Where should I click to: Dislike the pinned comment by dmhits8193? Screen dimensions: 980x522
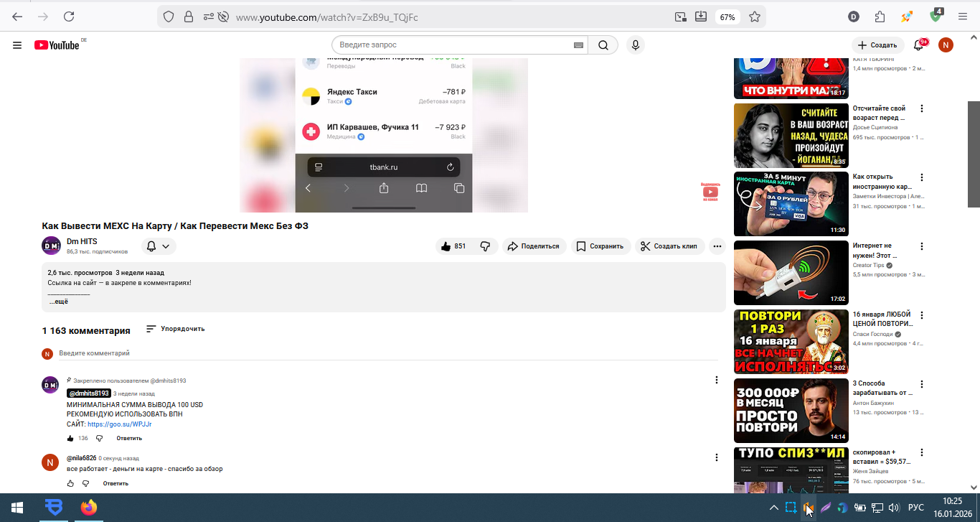pos(99,438)
